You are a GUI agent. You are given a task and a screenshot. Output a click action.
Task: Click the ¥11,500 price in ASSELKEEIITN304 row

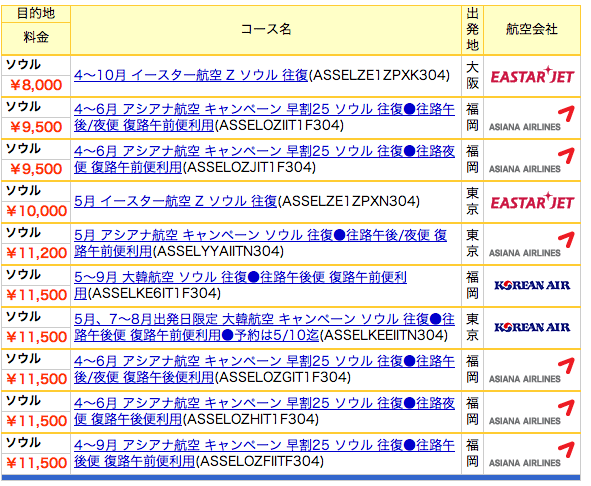coord(37,337)
